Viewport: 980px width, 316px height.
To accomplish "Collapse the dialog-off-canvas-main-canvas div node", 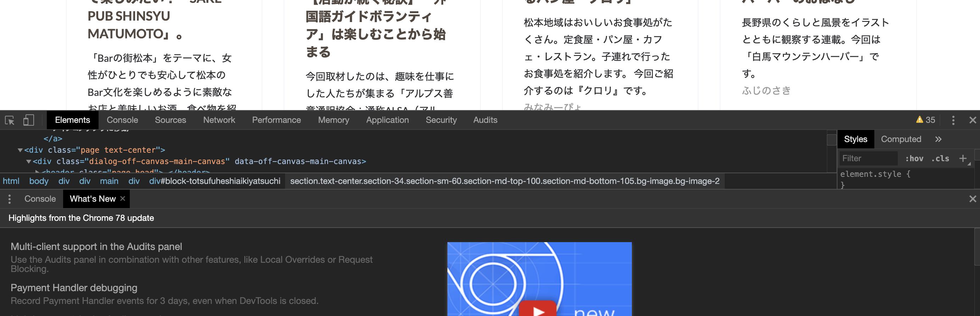I will point(28,162).
